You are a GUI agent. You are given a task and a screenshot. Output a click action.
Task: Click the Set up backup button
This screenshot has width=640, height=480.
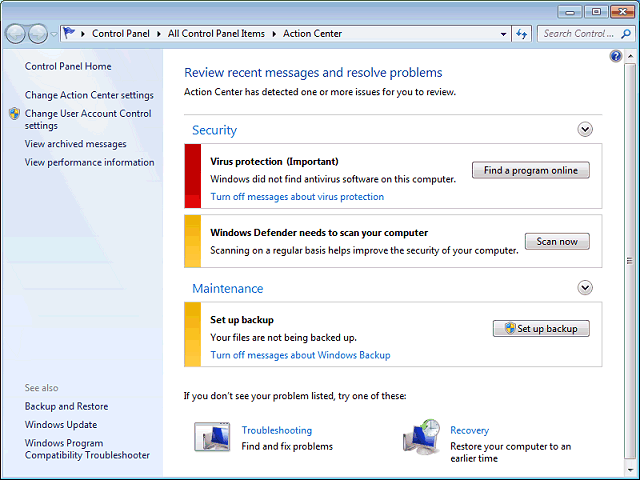coord(541,329)
